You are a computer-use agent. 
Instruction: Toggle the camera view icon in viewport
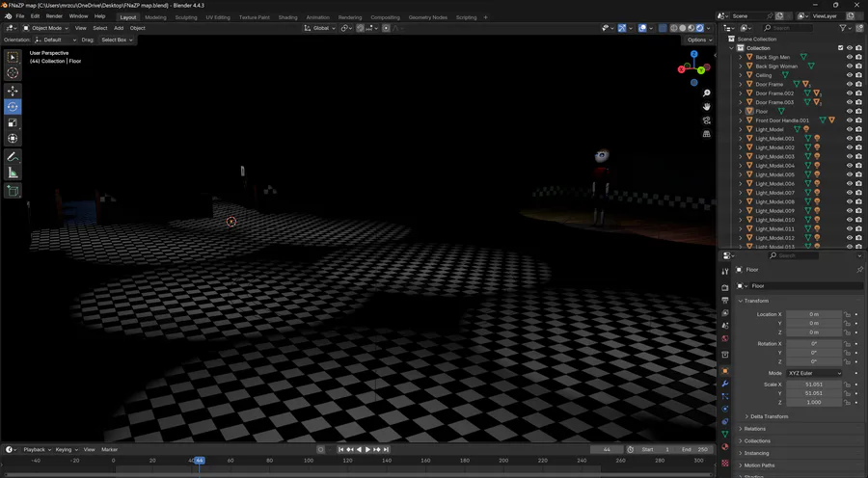pyautogui.click(x=706, y=120)
